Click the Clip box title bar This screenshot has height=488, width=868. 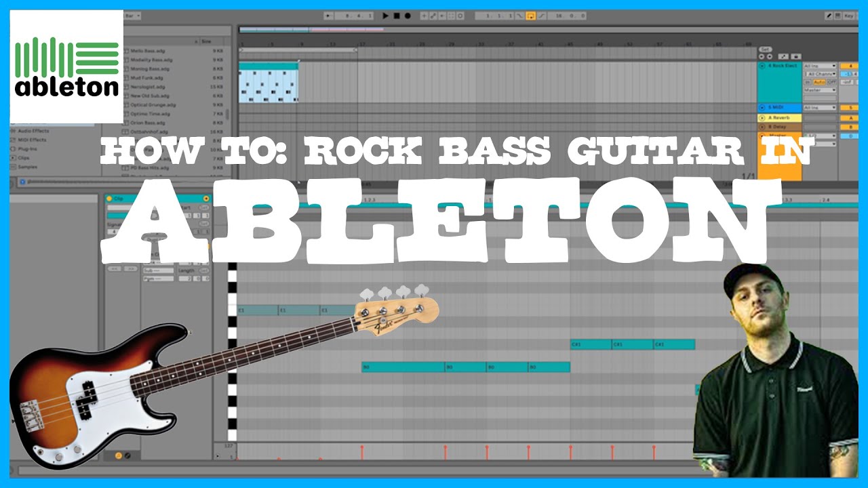[x=159, y=199]
